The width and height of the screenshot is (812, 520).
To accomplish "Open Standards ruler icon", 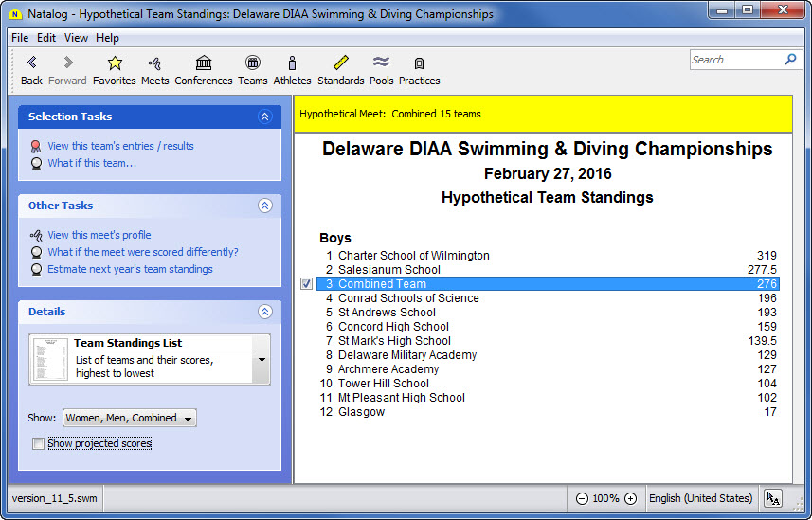I will coord(340,63).
